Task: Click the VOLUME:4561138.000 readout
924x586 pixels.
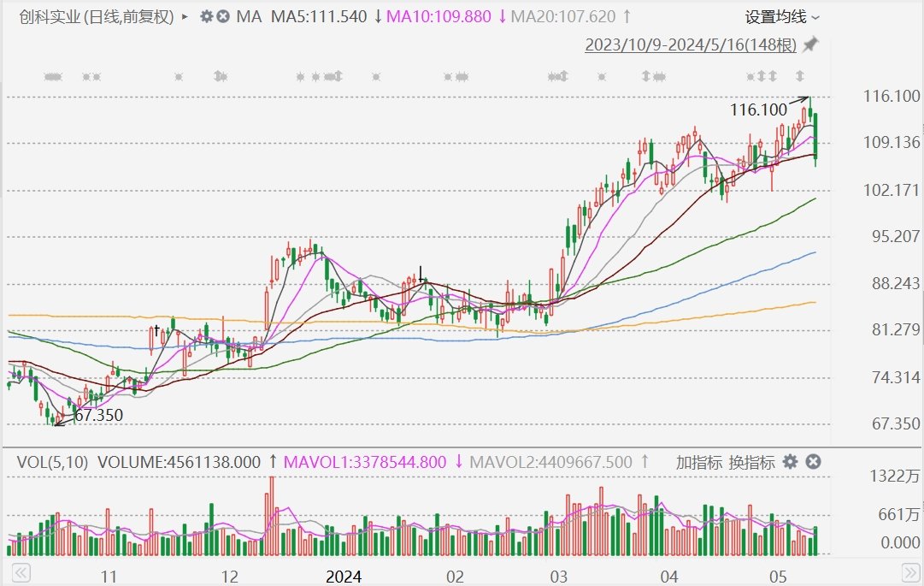Action: 180,462
